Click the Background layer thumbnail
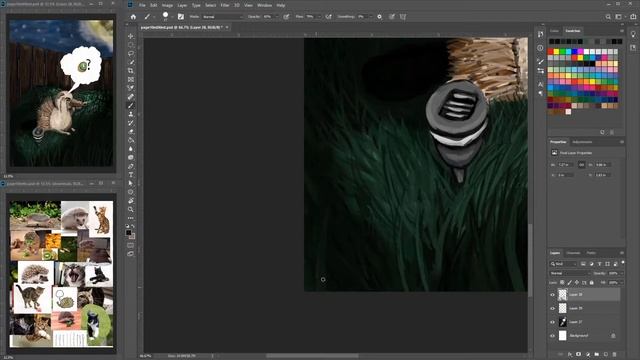640x360 pixels. coord(562,336)
